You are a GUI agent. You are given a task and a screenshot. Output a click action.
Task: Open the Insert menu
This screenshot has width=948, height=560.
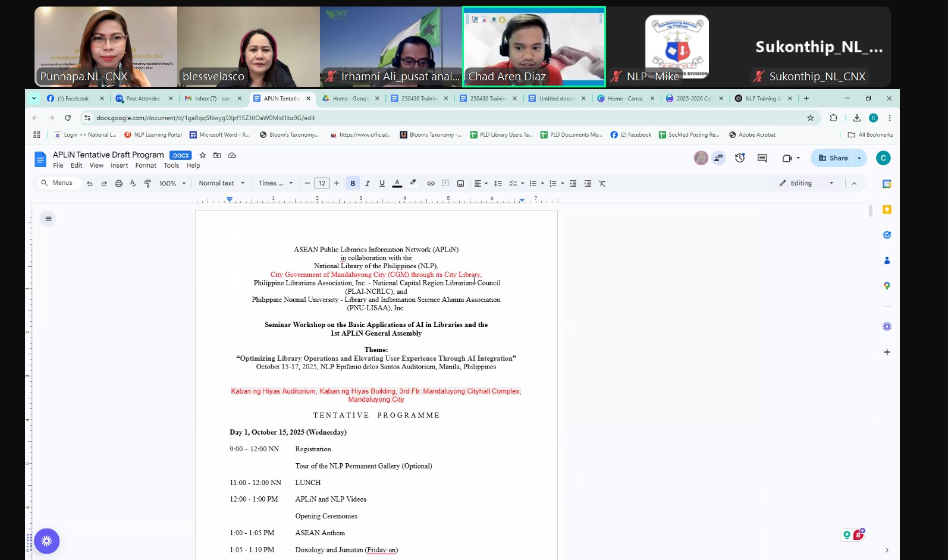tap(119, 166)
